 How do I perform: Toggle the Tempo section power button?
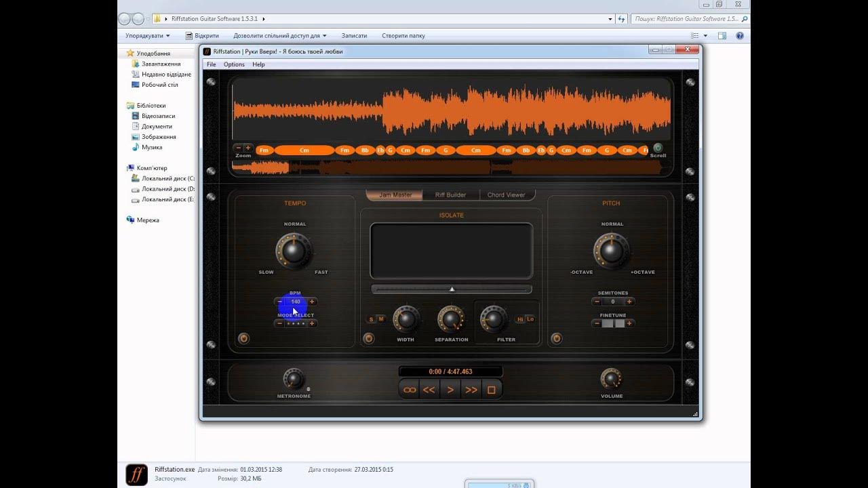pyautogui.click(x=243, y=338)
